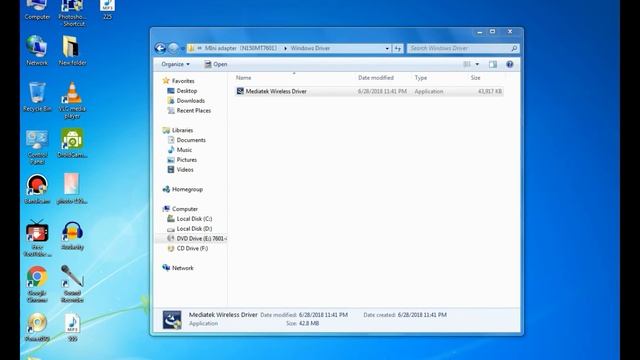Sort by the Size column header

[x=476, y=78]
